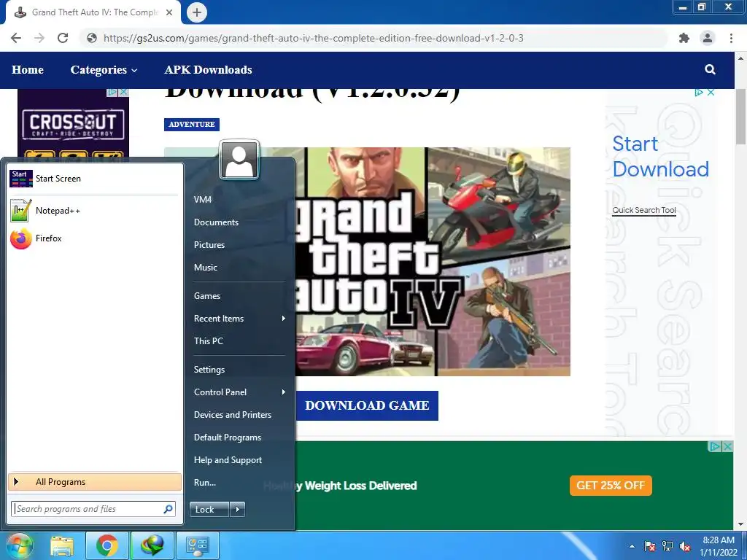Screen dimensions: 747x560
Task: Click GET 25% OFF ad button
Action: (611, 486)
